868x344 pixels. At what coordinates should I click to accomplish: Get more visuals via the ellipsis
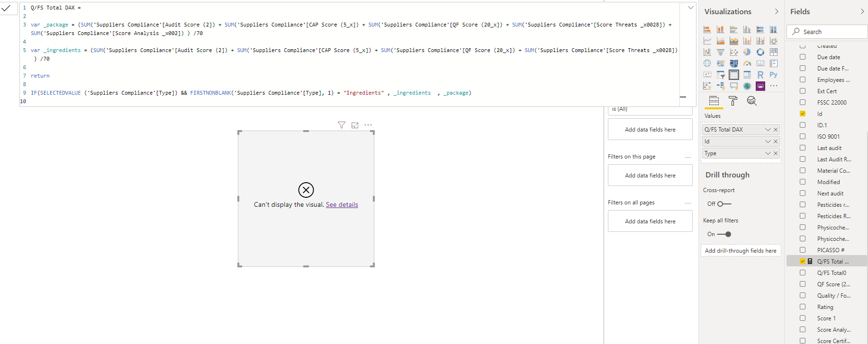[x=773, y=86]
